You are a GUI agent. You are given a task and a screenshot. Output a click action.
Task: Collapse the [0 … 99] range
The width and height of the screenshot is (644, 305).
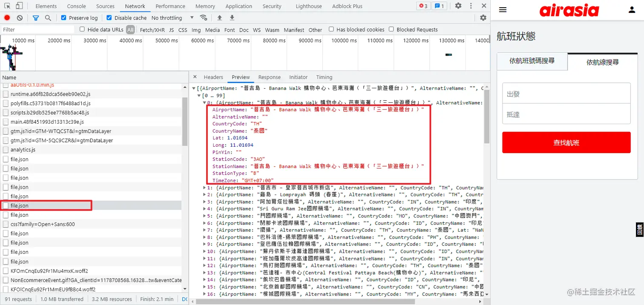click(x=199, y=96)
